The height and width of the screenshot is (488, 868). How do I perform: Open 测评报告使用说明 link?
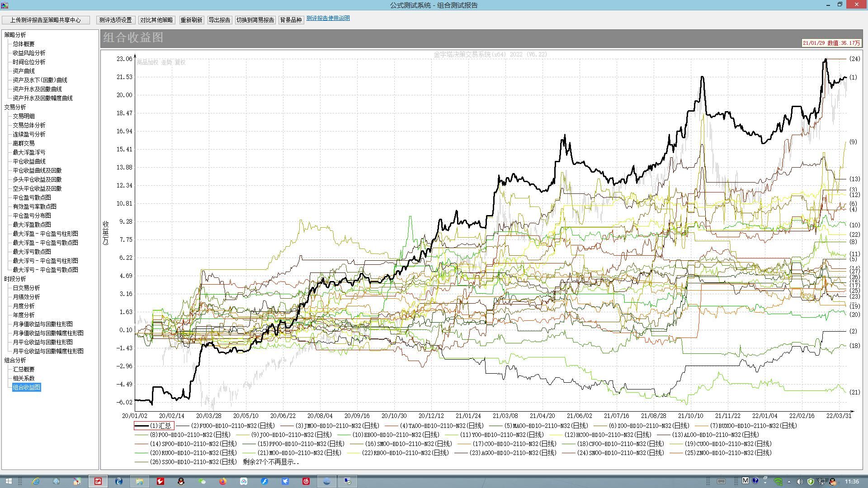[x=328, y=19]
